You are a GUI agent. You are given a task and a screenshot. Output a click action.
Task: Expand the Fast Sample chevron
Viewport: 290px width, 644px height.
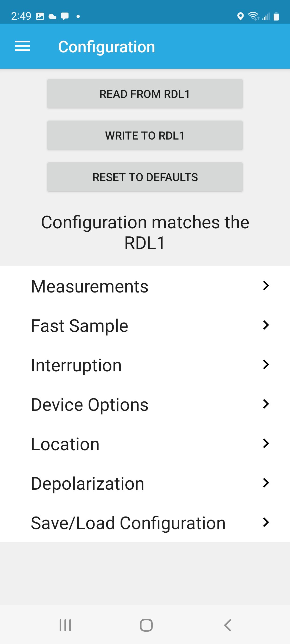(266, 325)
